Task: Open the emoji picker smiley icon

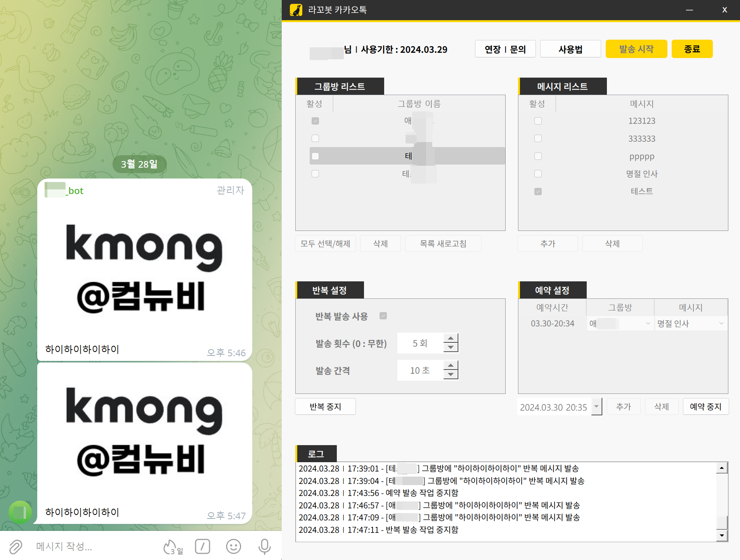Action: click(x=233, y=546)
